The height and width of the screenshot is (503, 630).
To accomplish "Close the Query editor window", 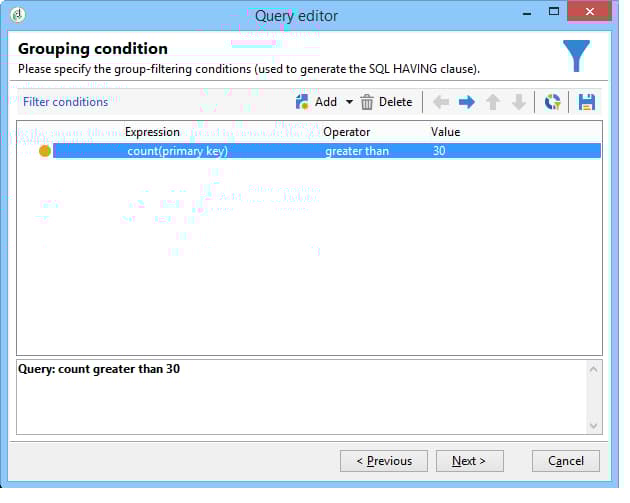I will (x=589, y=11).
